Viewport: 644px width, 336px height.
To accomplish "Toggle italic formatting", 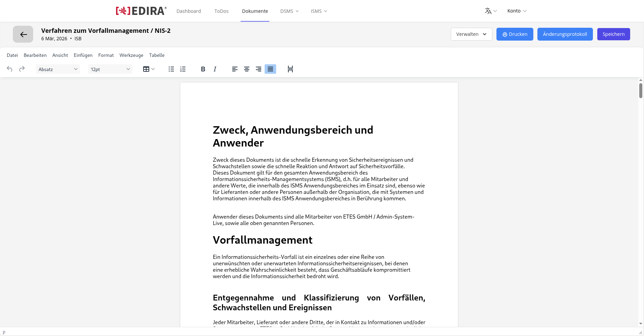I will pos(215,69).
